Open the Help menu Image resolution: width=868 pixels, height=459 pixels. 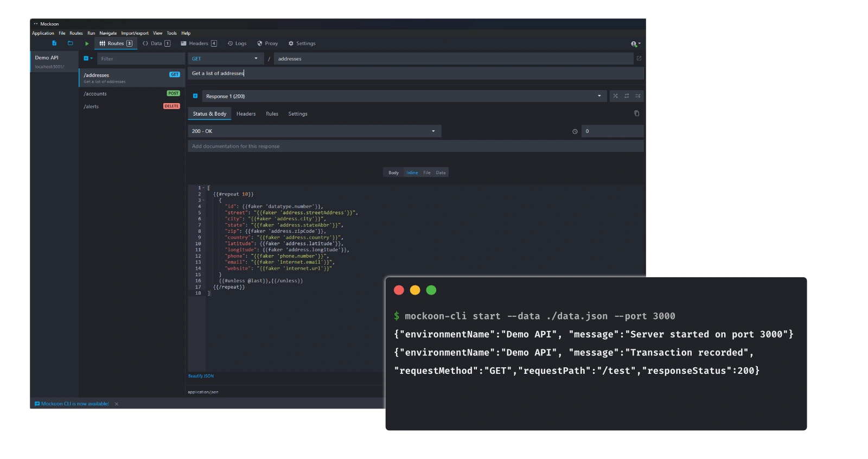pyautogui.click(x=186, y=33)
